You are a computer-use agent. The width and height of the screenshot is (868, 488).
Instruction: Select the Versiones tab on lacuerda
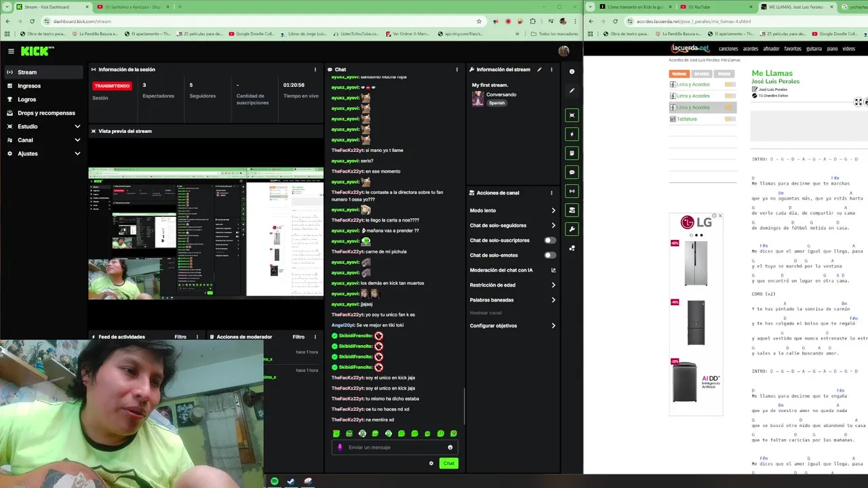point(679,74)
